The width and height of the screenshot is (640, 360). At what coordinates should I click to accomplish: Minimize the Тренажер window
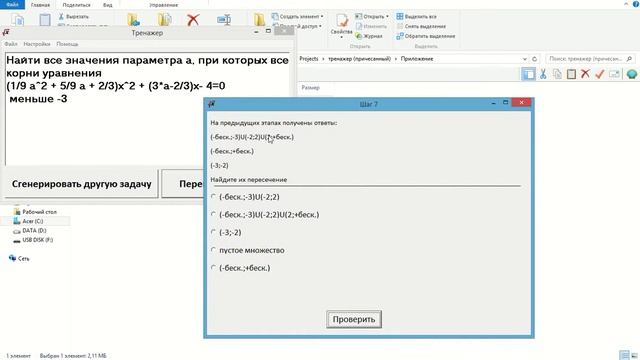pyautogui.click(x=256, y=32)
